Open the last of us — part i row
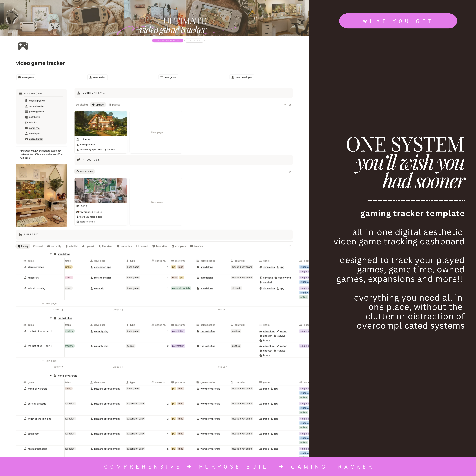 pyautogui.click(x=39, y=331)
